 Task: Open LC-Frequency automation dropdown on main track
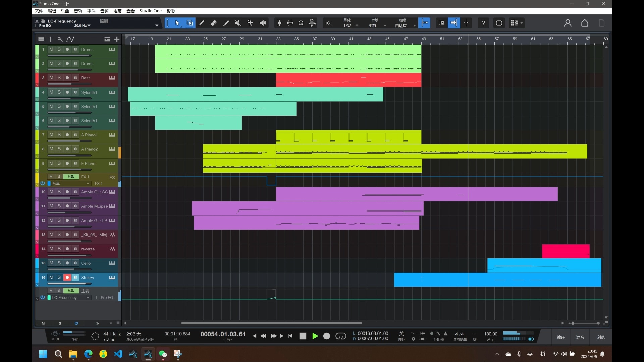88,298
